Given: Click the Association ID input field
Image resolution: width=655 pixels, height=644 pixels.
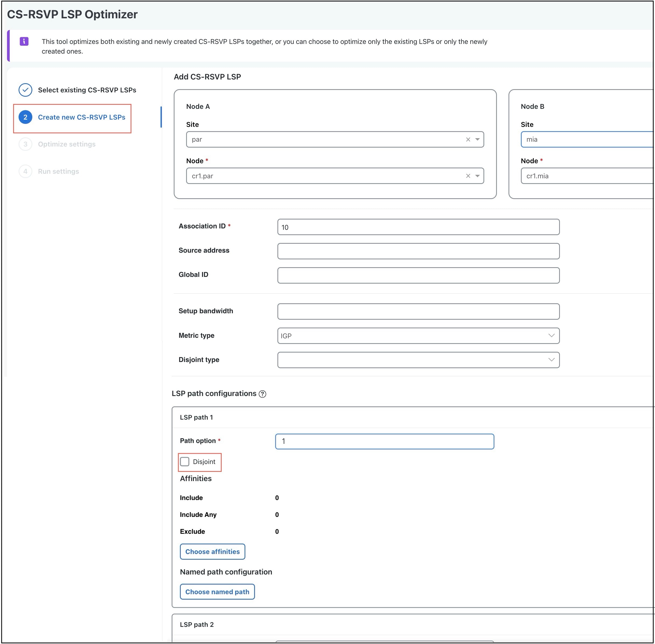Looking at the screenshot, I should pyautogui.click(x=418, y=227).
